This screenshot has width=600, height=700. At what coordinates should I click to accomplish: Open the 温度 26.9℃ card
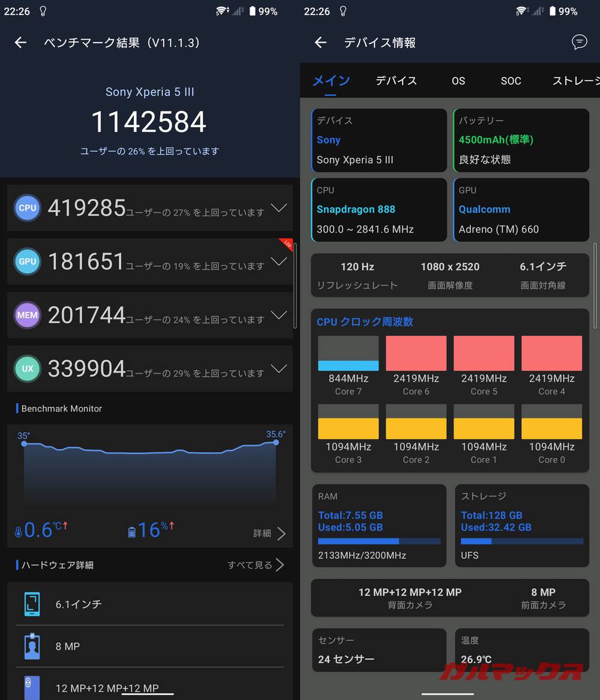point(522,650)
